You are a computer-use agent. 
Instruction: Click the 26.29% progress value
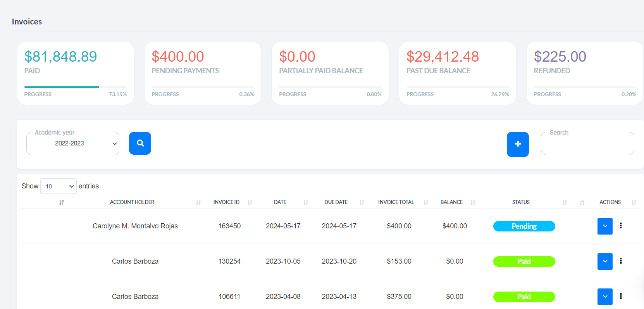[x=500, y=94]
